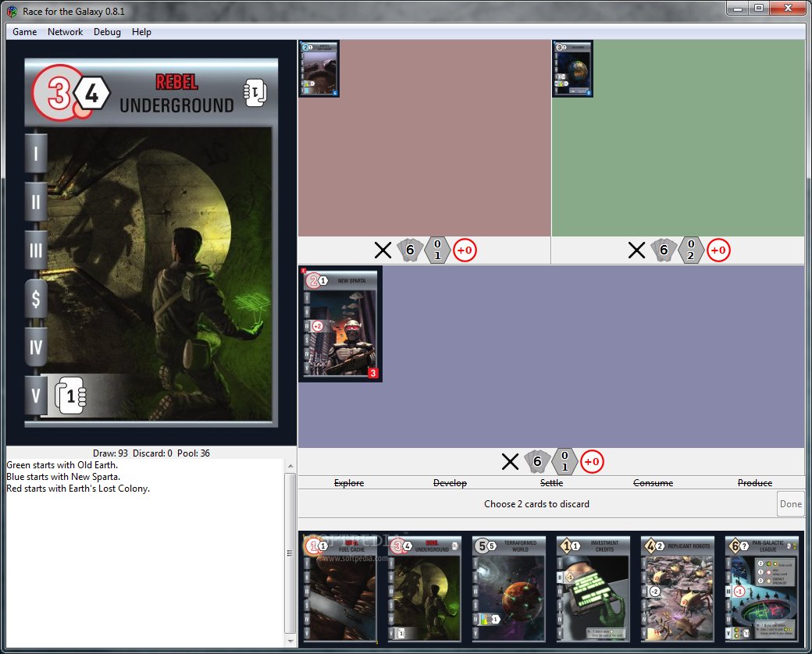Click the Consume phase label
The image size is (812, 654).
(x=653, y=482)
